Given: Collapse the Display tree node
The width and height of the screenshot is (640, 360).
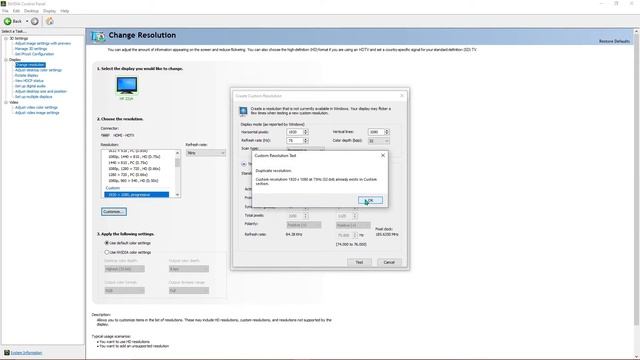Looking at the screenshot, I should pos(6,60).
